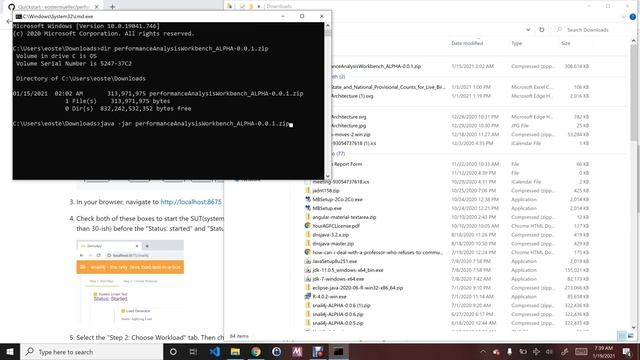Screen dimensions: 640x360
Task: Click the Chrome back arrow button
Action: pyautogui.click(x=9, y=21)
